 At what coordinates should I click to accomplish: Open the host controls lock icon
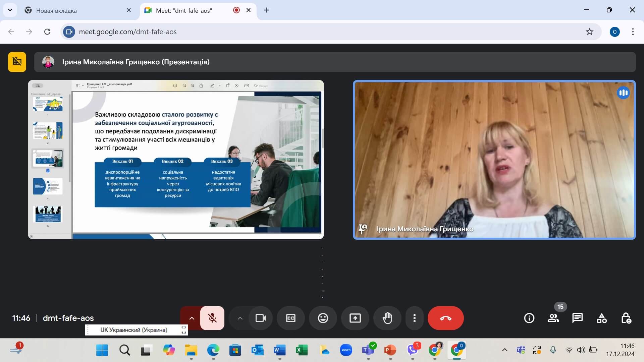click(x=626, y=318)
